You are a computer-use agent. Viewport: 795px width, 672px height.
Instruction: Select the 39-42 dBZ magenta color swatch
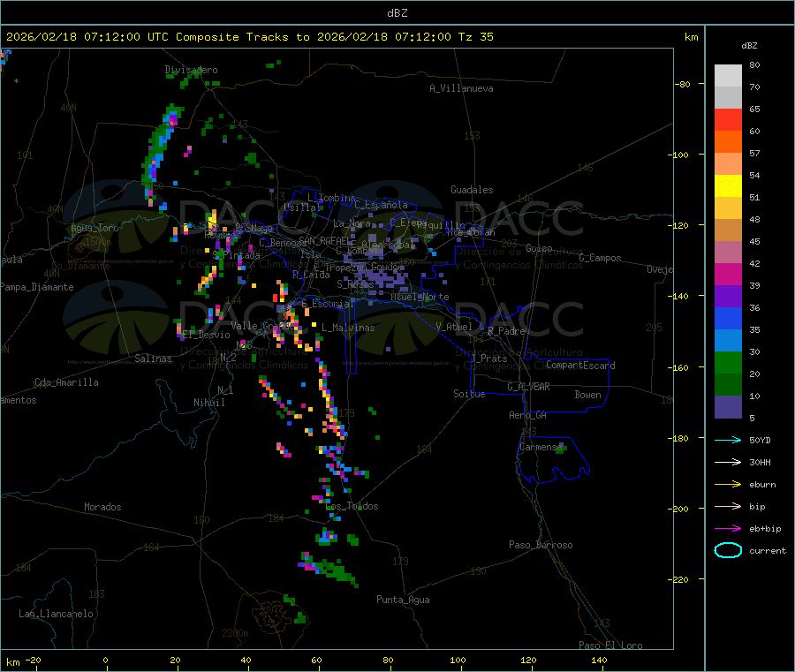click(x=728, y=274)
